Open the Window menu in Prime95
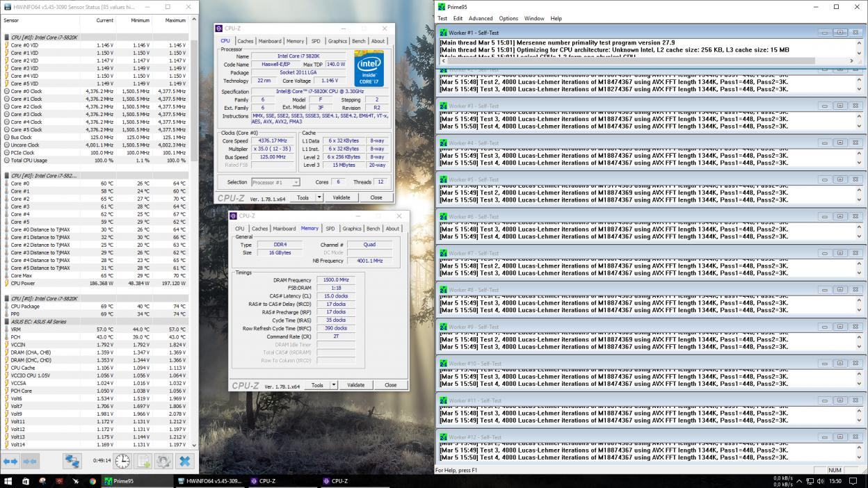The image size is (868, 488). pos(534,19)
